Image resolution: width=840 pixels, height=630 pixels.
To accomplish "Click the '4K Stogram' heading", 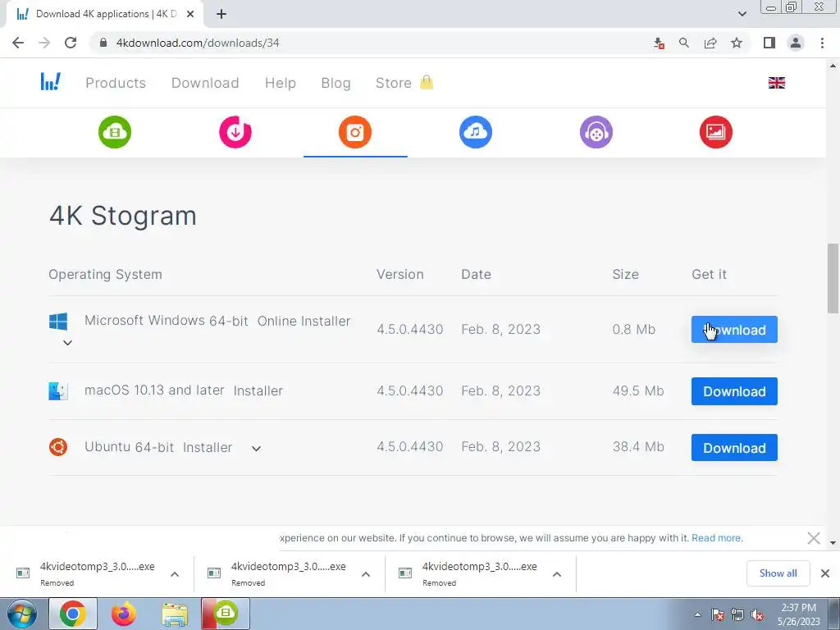I will [123, 216].
